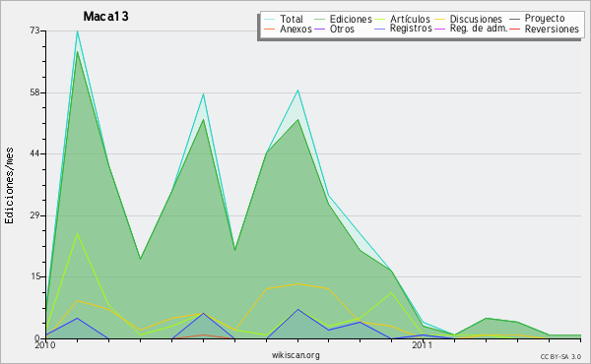Click the y-axis value 73
The image size is (591, 364).
[x=35, y=30]
